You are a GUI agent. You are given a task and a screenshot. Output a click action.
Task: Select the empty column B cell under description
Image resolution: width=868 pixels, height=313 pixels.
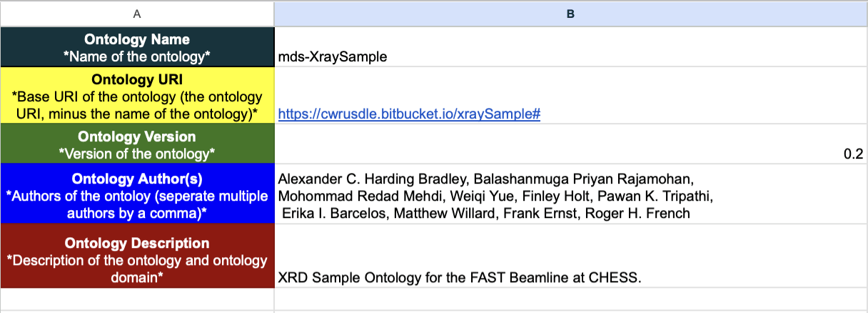(571, 299)
